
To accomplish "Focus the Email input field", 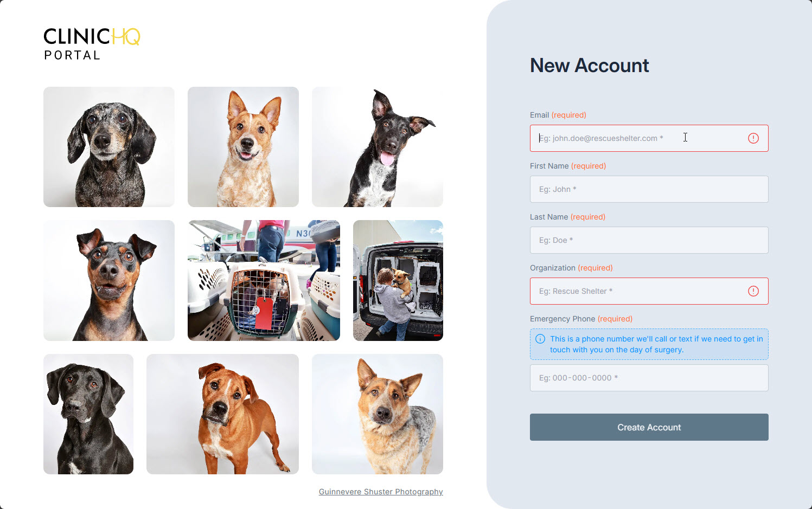I will [649, 138].
